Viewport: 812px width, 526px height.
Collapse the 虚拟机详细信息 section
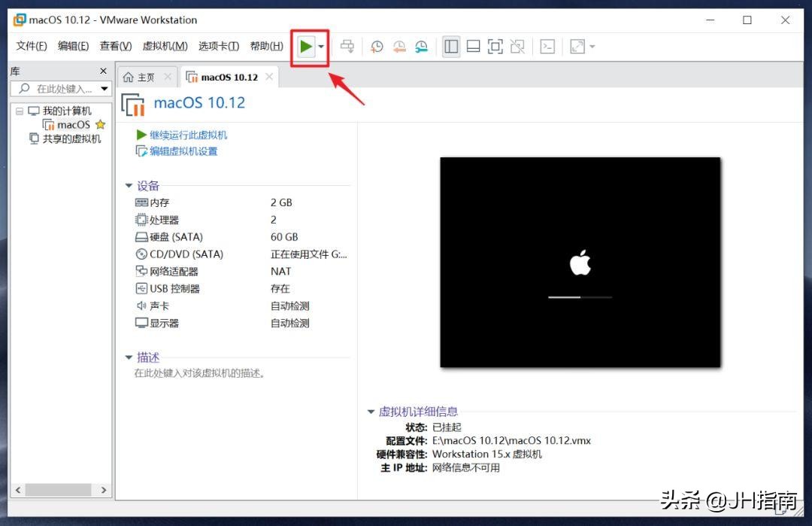(371, 412)
